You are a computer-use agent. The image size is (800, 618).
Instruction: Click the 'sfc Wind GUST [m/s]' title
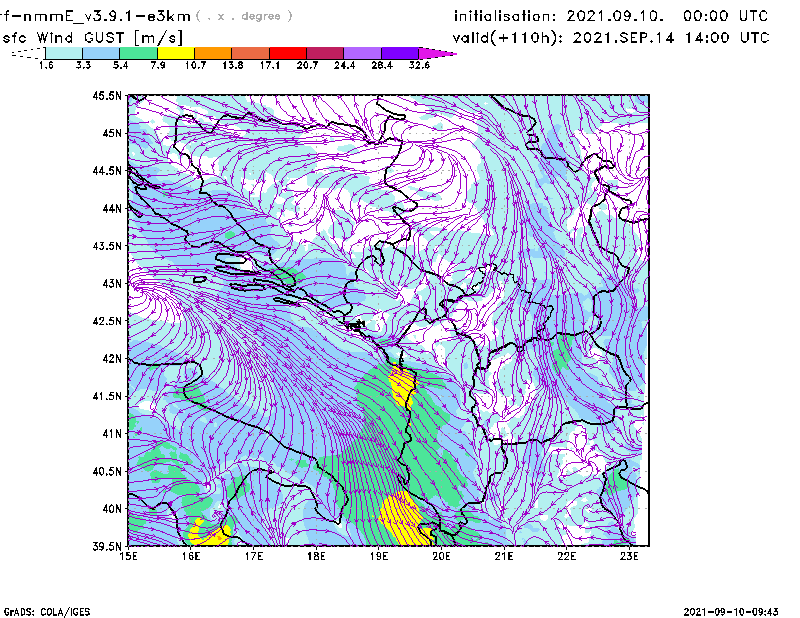pyautogui.click(x=92, y=38)
